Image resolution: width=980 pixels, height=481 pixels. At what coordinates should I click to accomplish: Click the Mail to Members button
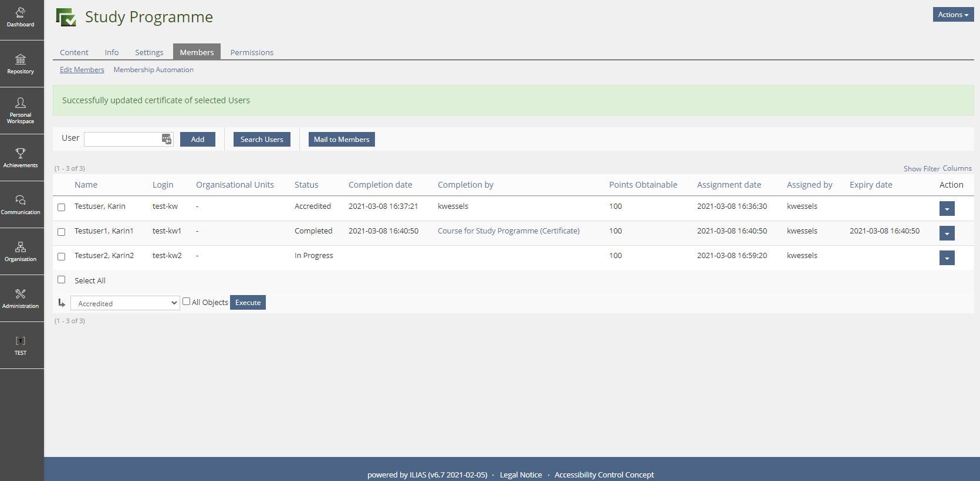click(342, 140)
